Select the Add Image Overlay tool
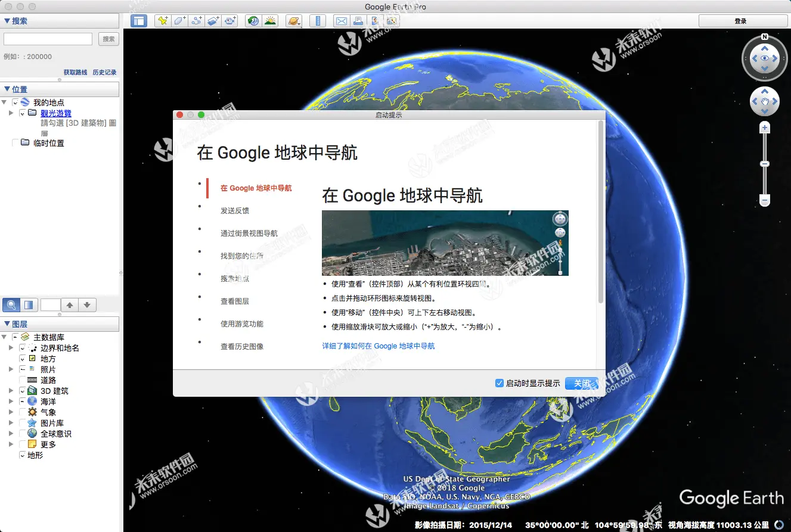Image resolution: width=791 pixels, height=532 pixels. 213,21
